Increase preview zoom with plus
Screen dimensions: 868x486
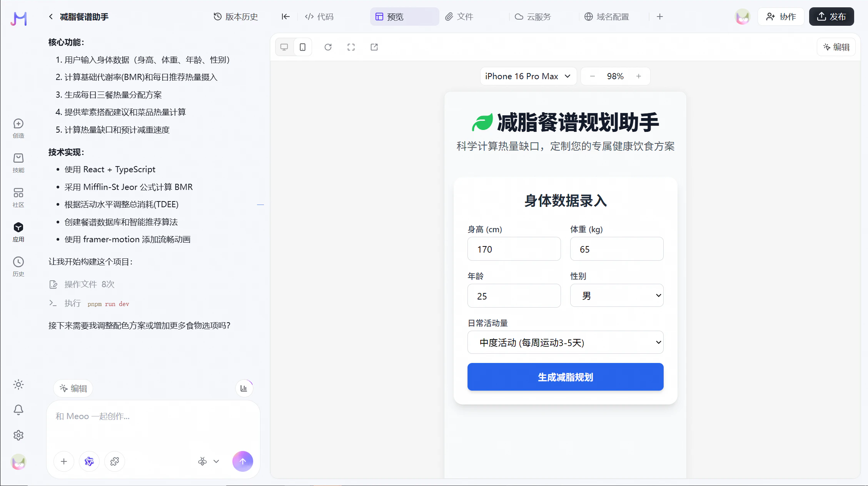coord(639,76)
